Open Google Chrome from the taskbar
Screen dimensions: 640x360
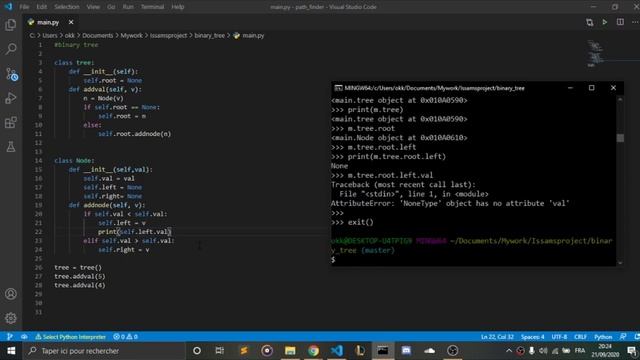pyautogui.click(x=313, y=351)
